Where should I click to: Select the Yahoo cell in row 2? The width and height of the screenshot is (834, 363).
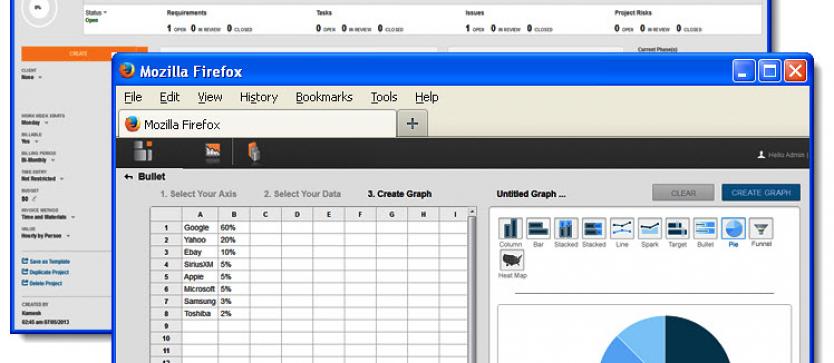pos(200,240)
